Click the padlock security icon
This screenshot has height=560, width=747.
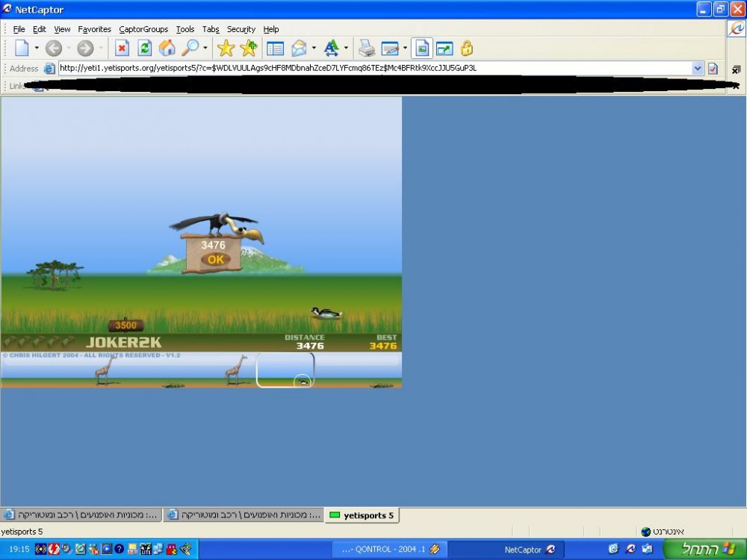tap(467, 48)
